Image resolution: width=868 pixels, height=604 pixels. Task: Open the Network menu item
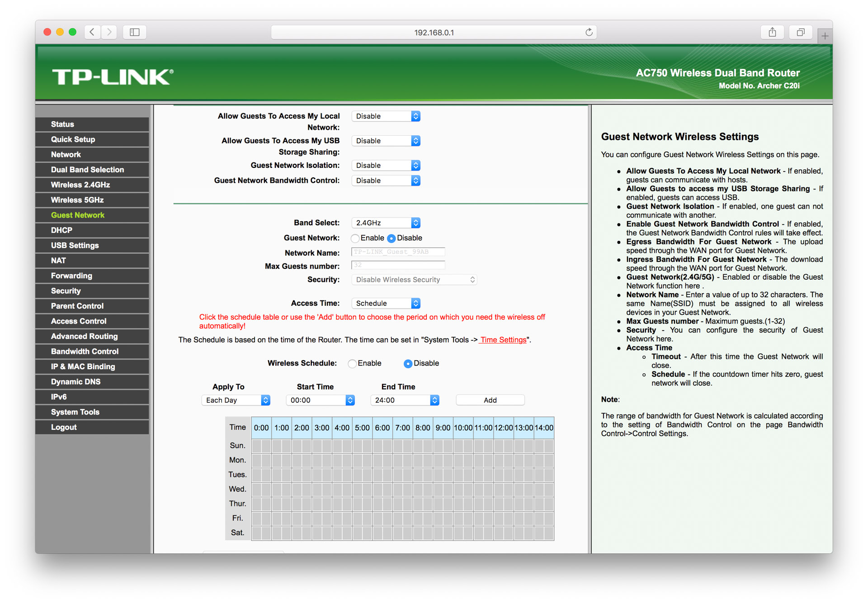(92, 155)
